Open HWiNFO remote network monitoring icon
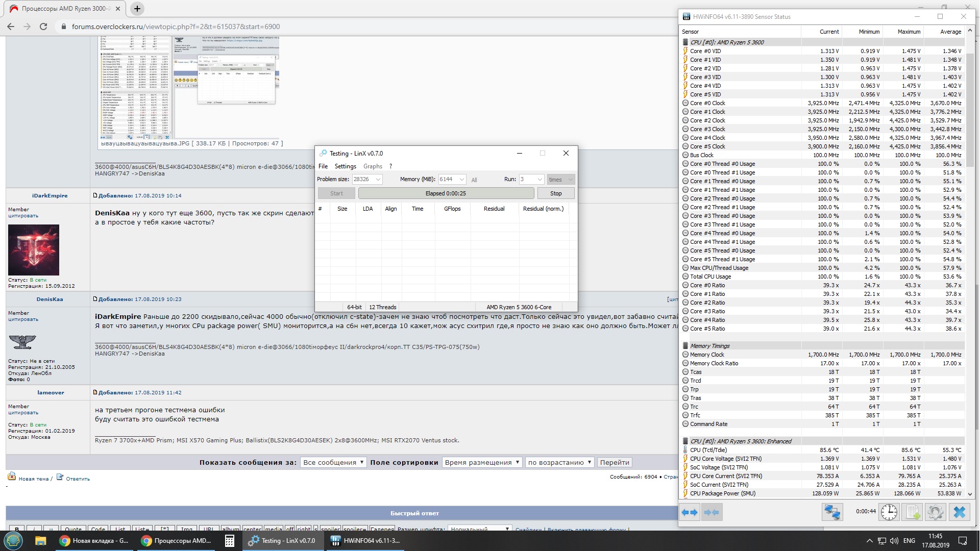980x551 pixels. pos(832,512)
